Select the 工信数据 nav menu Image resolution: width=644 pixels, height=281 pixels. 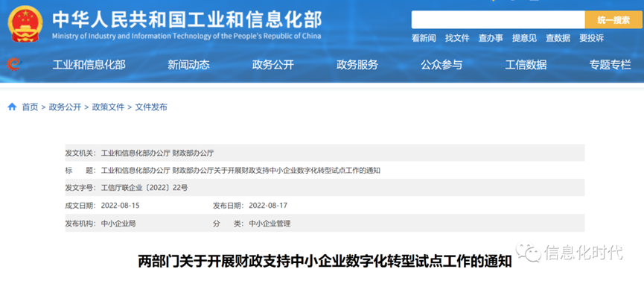(526, 65)
